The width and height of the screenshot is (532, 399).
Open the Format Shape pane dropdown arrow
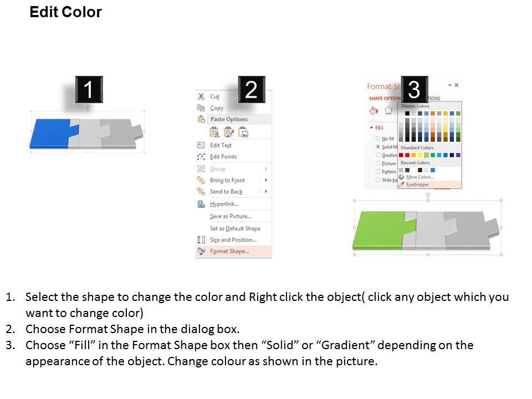pyautogui.click(x=450, y=85)
